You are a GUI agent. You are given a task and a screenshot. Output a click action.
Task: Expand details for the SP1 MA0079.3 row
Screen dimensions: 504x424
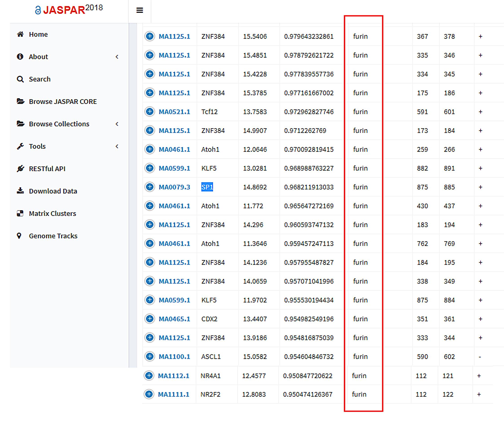pyautogui.click(x=150, y=187)
